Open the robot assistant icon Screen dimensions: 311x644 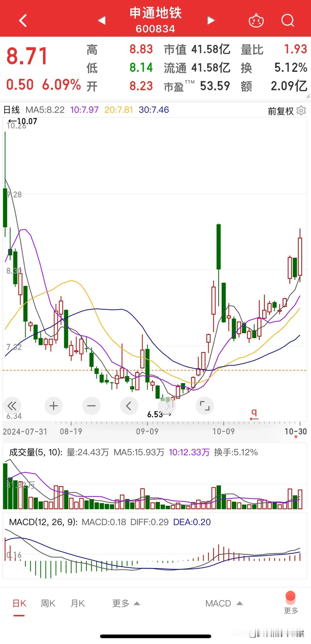point(256,20)
